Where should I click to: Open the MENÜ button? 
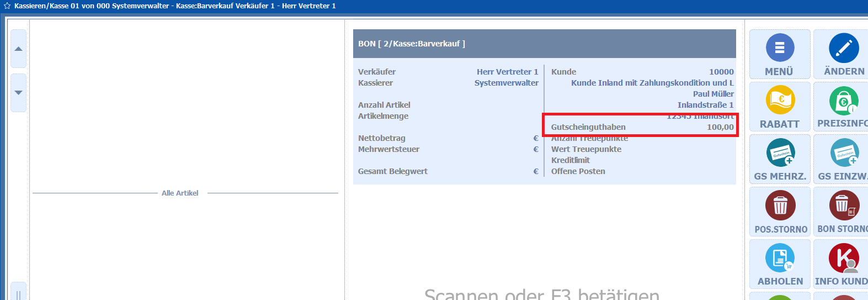779,54
